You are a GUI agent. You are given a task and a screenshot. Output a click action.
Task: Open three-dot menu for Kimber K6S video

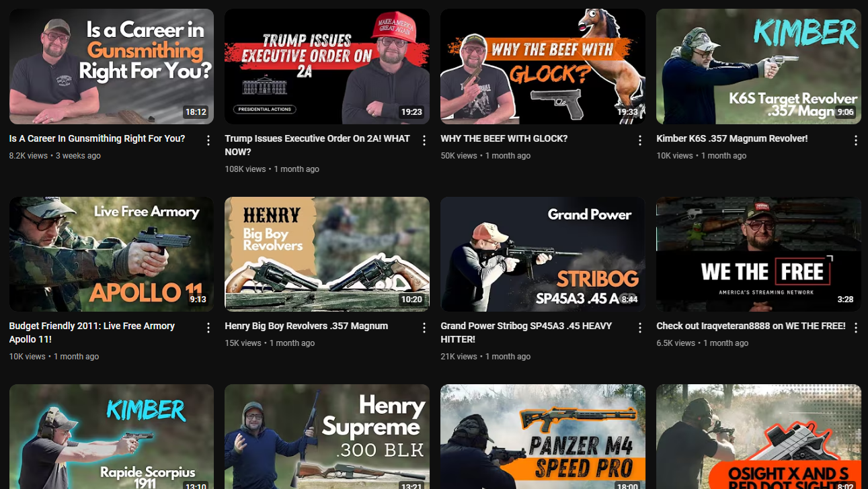[x=856, y=140]
